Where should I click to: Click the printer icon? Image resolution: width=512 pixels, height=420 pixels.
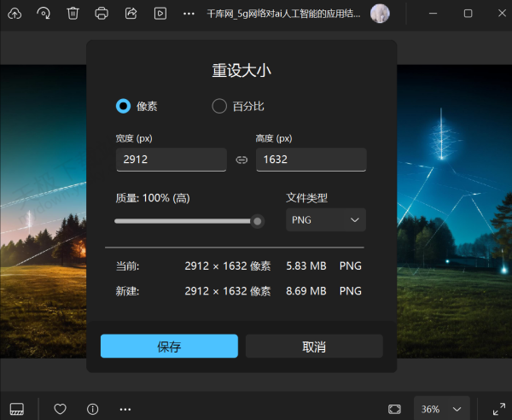pyautogui.click(x=102, y=14)
